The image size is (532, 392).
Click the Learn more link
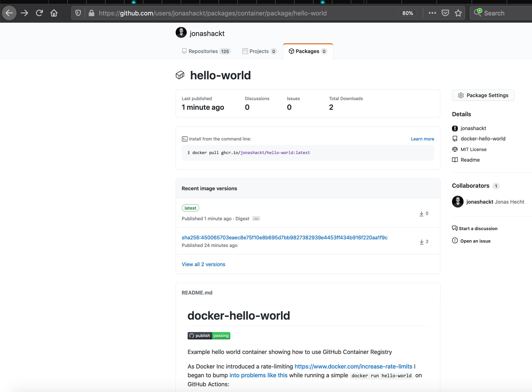(x=422, y=139)
